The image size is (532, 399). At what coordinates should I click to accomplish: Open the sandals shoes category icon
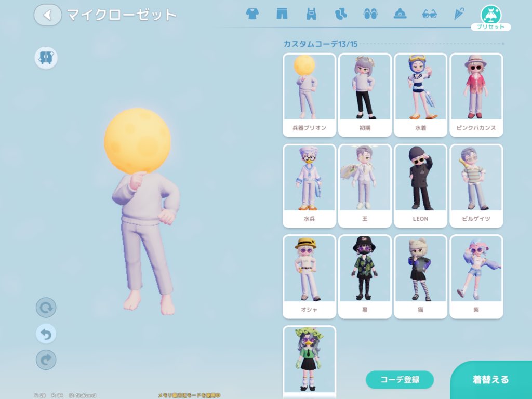(370, 14)
